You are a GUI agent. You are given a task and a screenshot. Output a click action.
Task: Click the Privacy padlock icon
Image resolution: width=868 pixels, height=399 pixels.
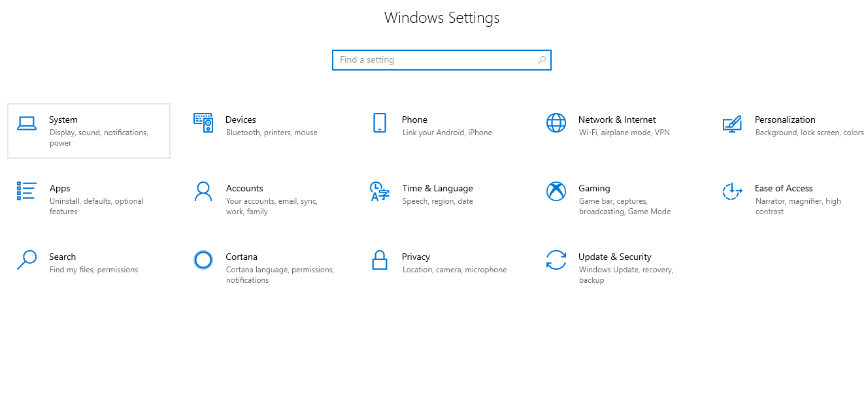(380, 260)
